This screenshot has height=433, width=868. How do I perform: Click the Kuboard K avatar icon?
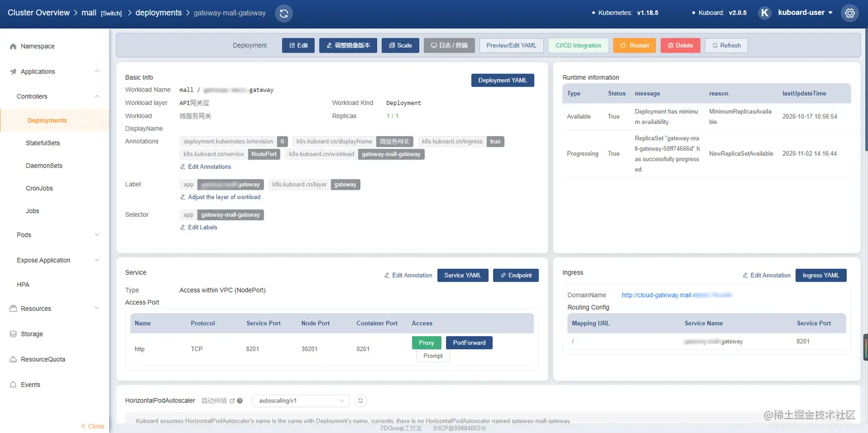coord(765,13)
